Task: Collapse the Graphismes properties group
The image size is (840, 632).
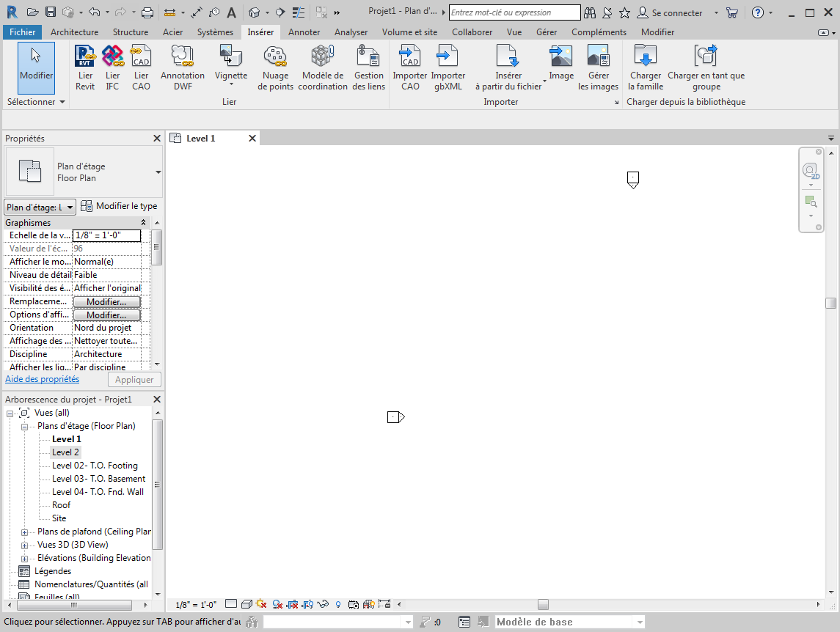Action: (143, 222)
